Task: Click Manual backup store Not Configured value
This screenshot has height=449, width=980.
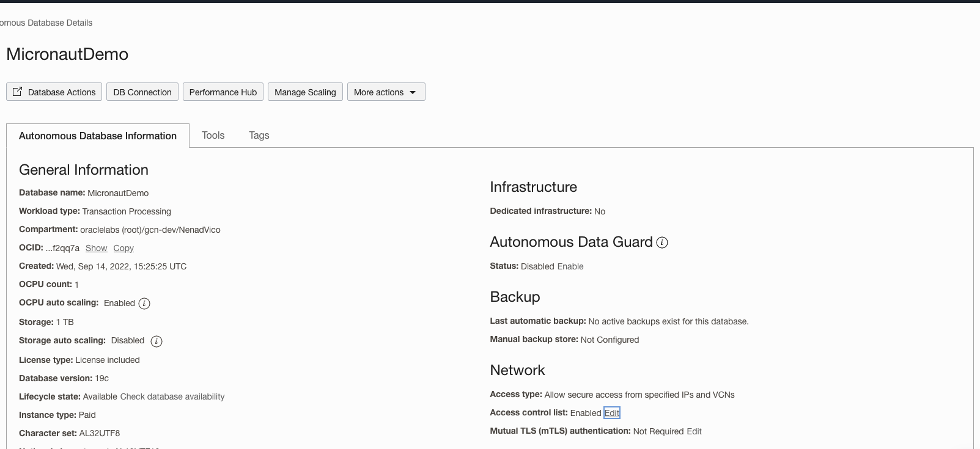Action: point(610,340)
